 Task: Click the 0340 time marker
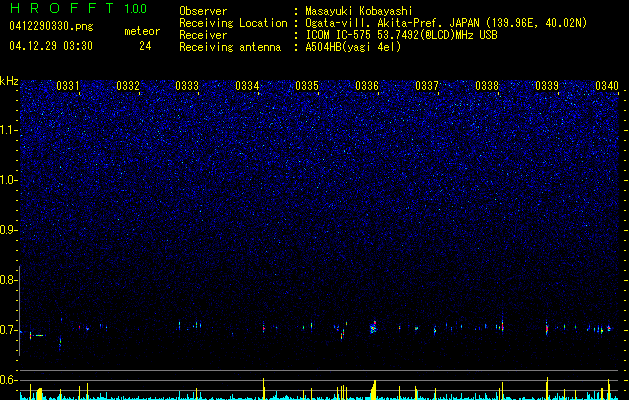pos(607,86)
